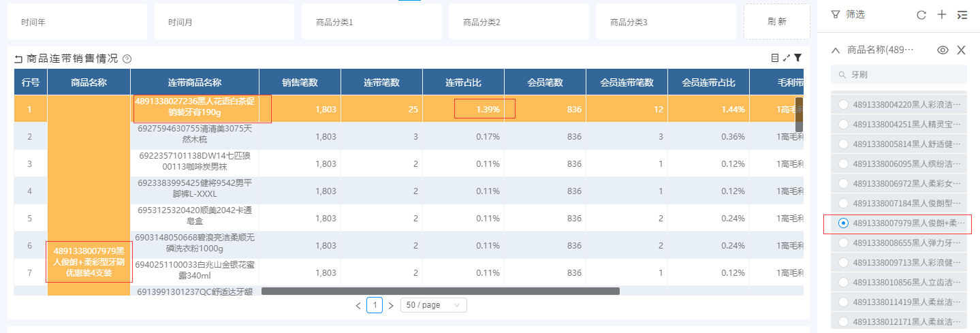This screenshot has width=980, height=333.
Task: Open the 时间年 filter dropdown
Action: click(x=77, y=22)
